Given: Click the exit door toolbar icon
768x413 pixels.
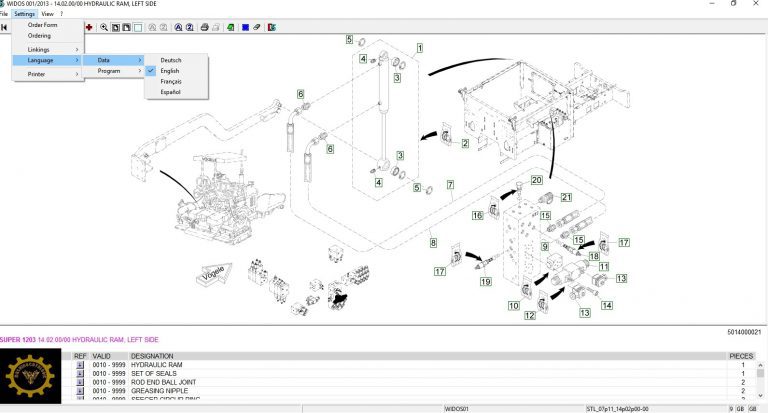Looking at the screenshot, I should pos(272,27).
